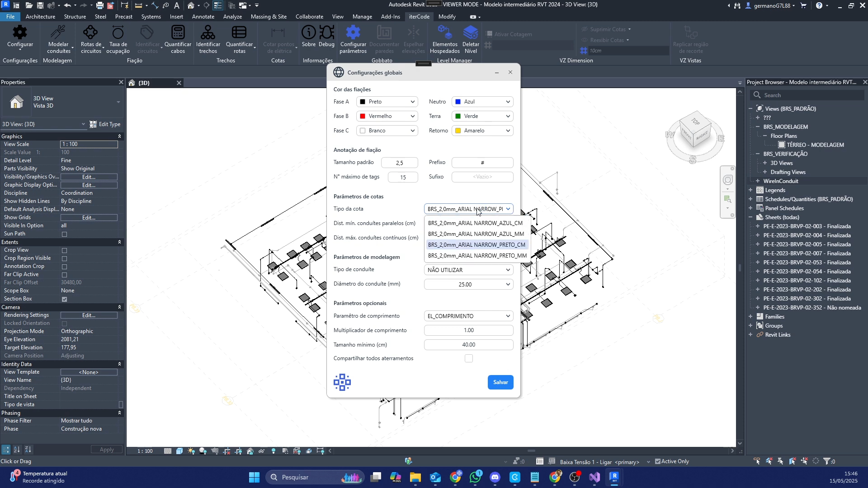The height and width of the screenshot is (488, 868).
Task: Open Identificar trechos tool
Action: point(208,33)
